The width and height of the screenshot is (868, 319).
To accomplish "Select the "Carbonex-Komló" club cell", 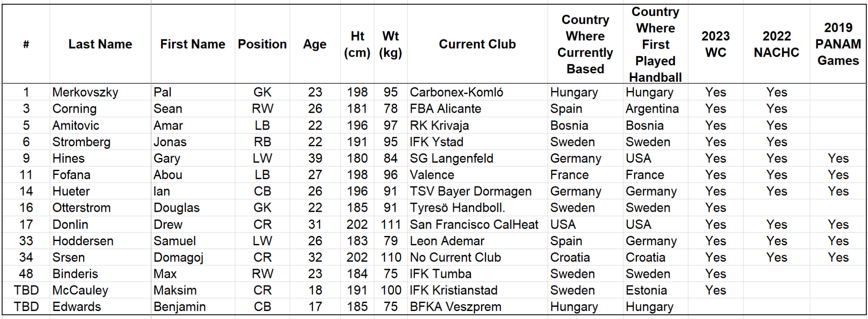I will [456, 92].
